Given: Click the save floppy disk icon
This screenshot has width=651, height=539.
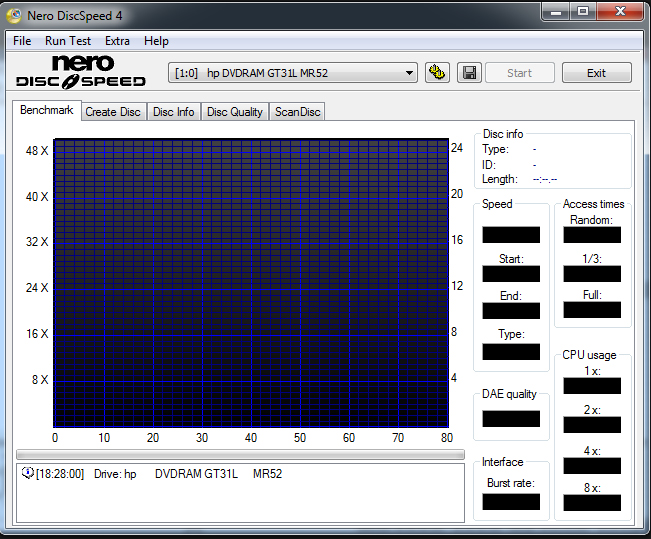Looking at the screenshot, I should 469,73.
